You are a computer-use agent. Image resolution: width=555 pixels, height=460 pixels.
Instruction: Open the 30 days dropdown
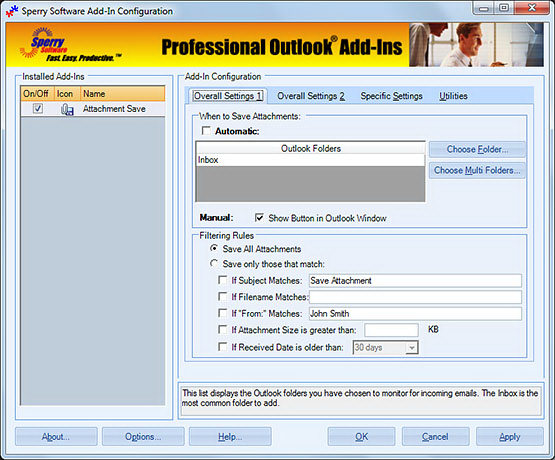[411, 347]
